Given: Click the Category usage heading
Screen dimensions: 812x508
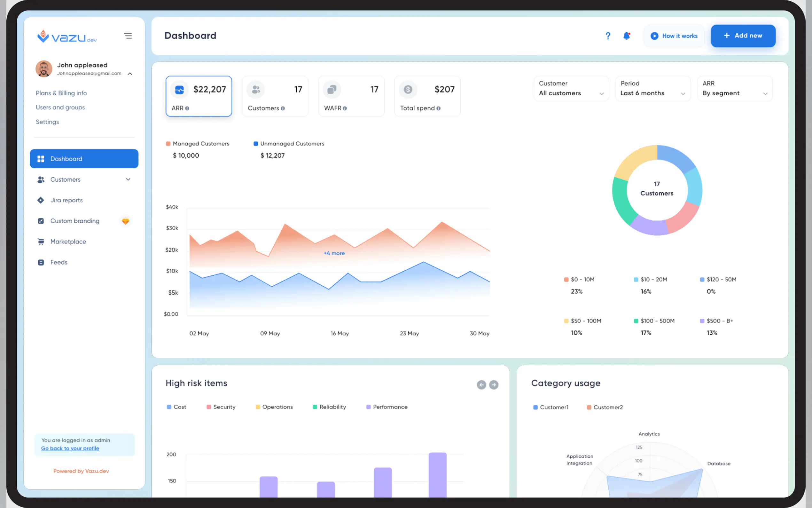Looking at the screenshot, I should tap(566, 383).
